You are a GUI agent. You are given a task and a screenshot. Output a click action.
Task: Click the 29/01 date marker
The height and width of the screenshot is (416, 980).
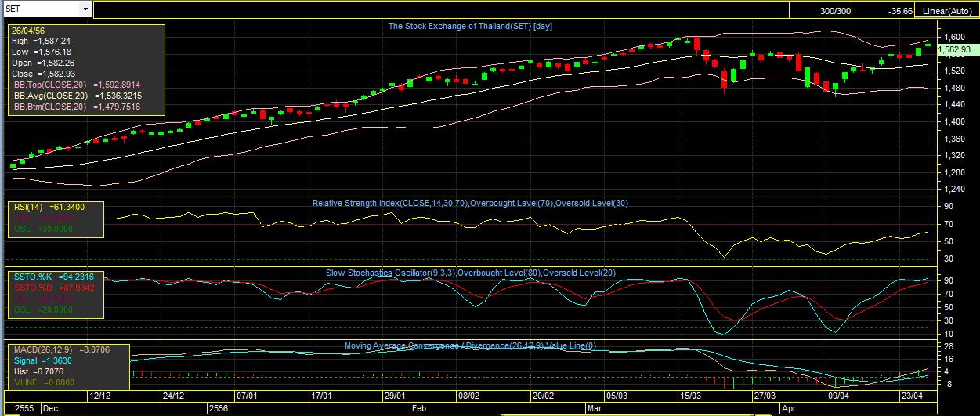(x=393, y=396)
